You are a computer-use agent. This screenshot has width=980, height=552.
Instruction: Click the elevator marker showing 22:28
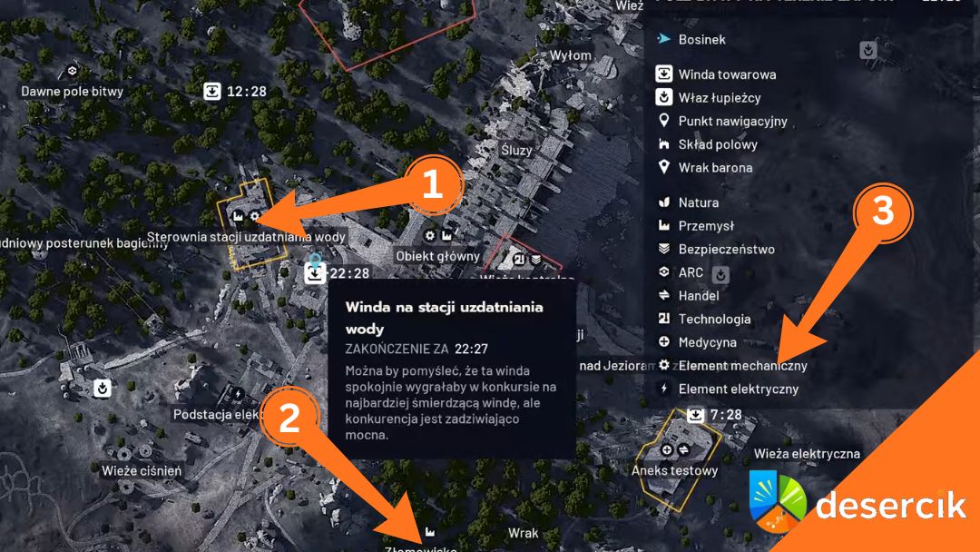315,273
